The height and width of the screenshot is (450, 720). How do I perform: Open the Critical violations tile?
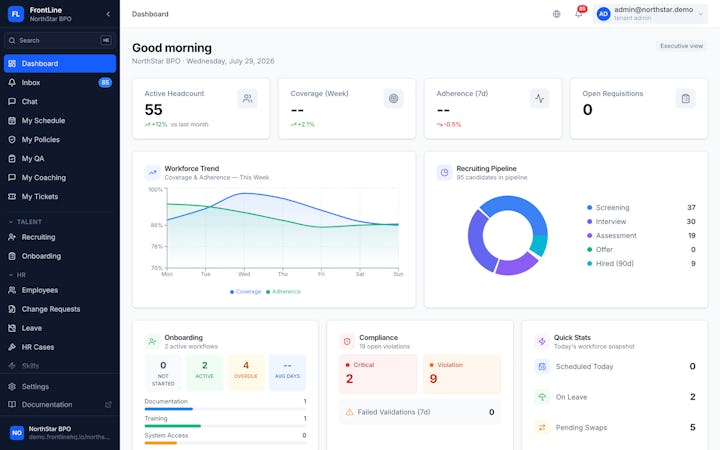[x=378, y=374]
